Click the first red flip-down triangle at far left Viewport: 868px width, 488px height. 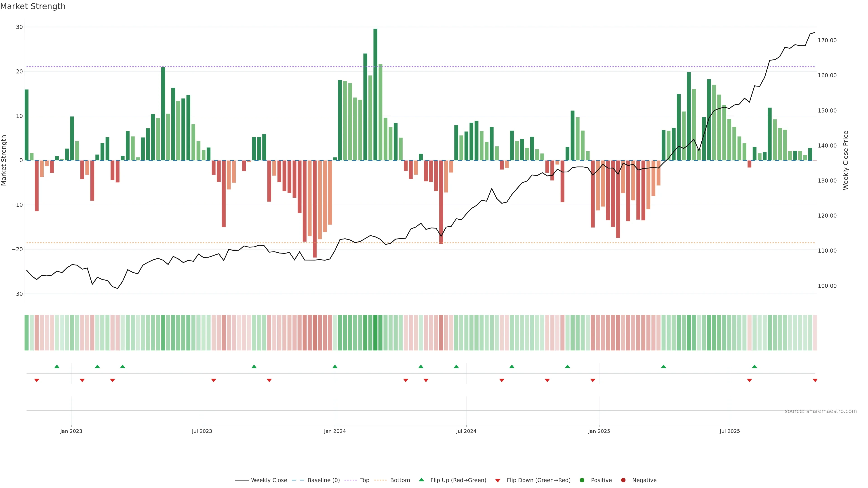click(x=37, y=380)
